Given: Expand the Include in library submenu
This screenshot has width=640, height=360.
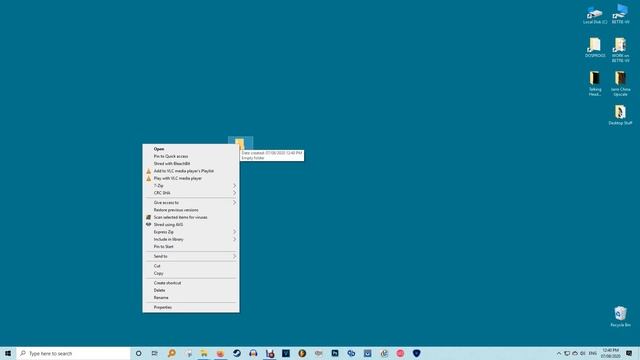Looking at the screenshot, I should pos(191,239).
